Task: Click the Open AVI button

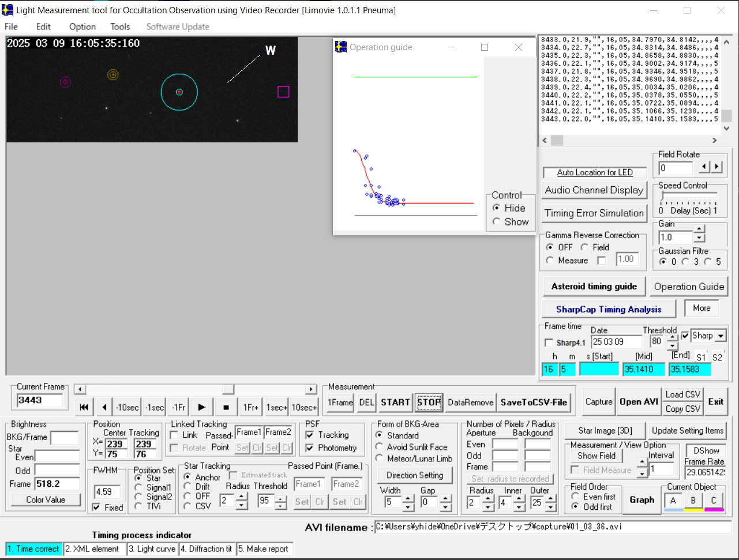Action: pos(639,402)
